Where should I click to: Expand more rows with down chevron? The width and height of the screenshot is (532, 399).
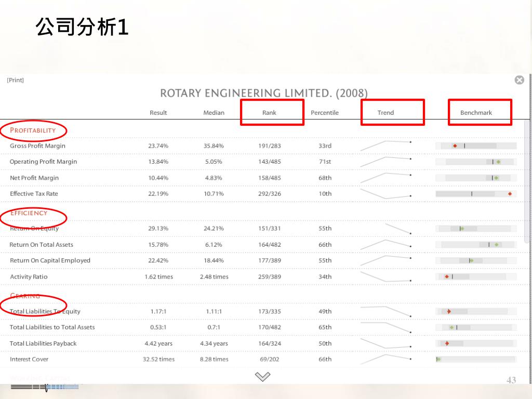(262, 376)
